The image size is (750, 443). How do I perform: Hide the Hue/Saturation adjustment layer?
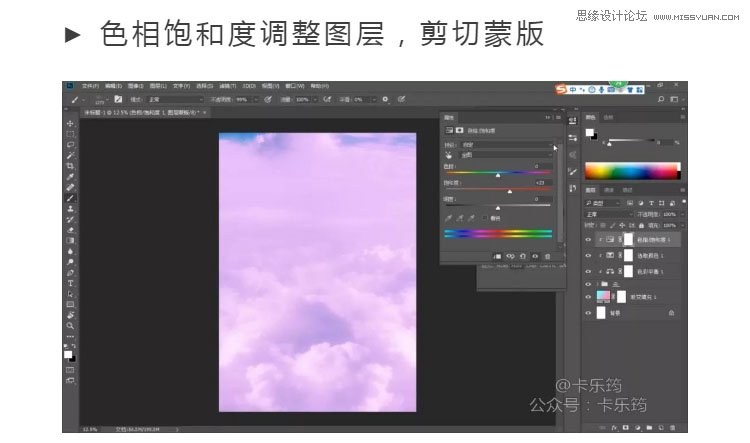coord(588,240)
